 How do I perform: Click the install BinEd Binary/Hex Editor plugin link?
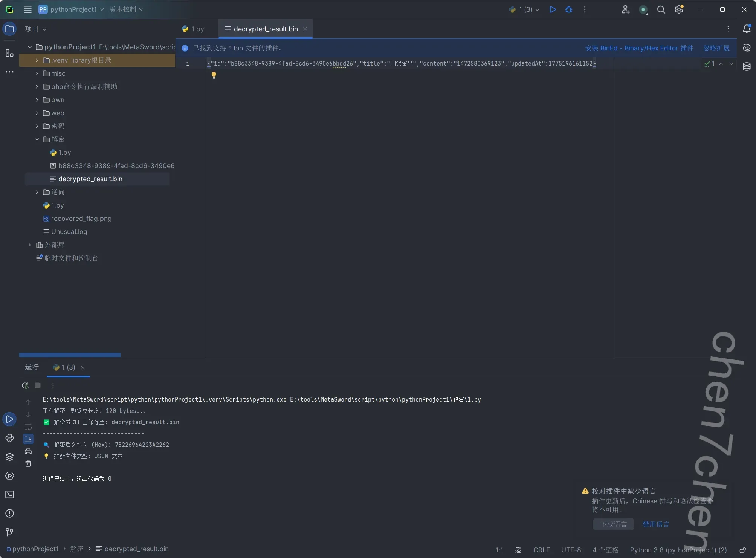click(639, 48)
